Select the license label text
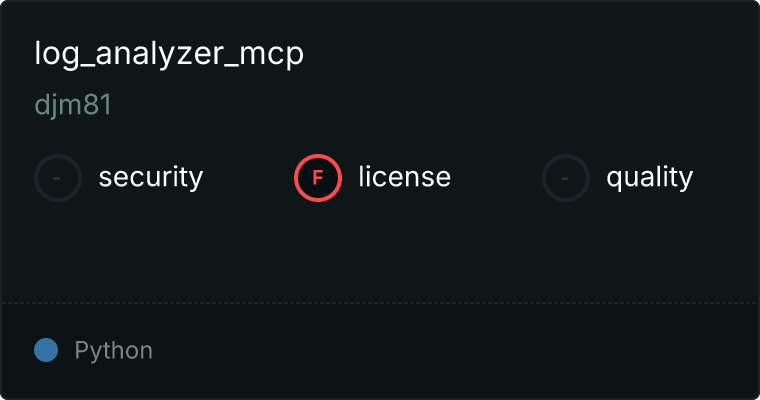Viewport: 760px width, 400px height. [x=405, y=176]
